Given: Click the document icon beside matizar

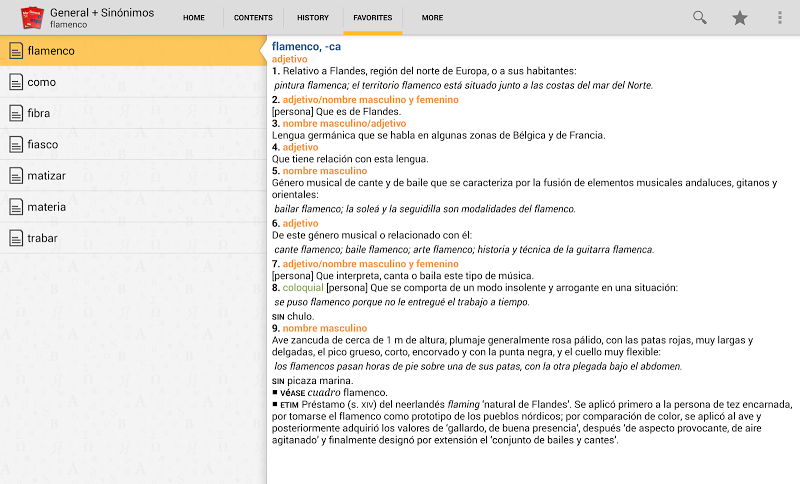Looking at the screenshot, I should click(x=16, y=175).
